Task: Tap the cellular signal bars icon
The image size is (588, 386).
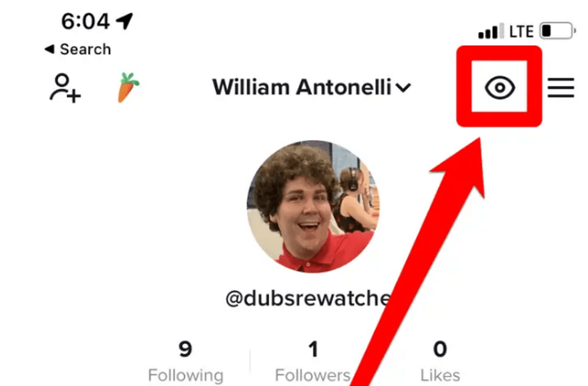Action: coord(491,31)
